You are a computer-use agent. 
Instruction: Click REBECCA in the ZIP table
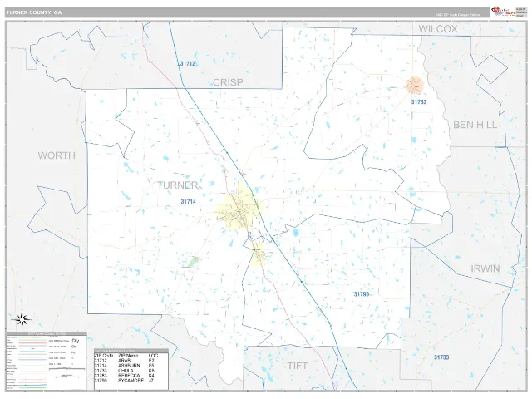coord(129,376)
